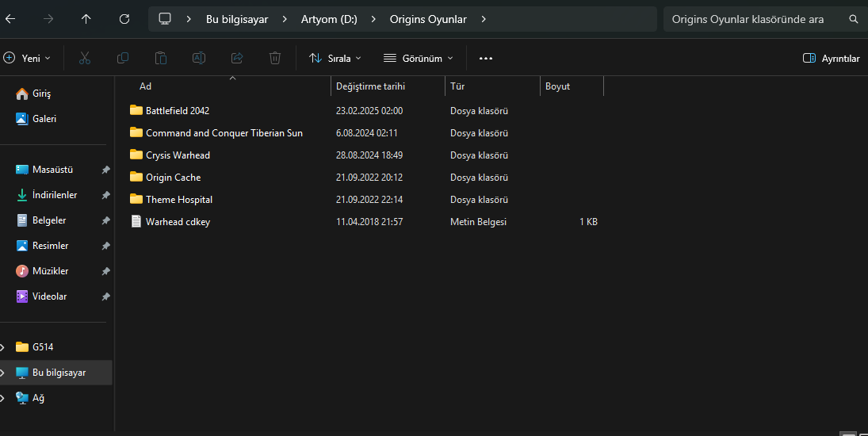Select the Battlefield 2042 folder
The image size is (868, 436).
177,111
